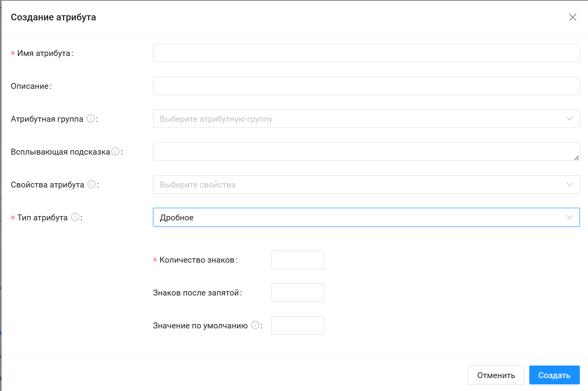
Task: Select the Количество знаков input box
Action: 298,259
